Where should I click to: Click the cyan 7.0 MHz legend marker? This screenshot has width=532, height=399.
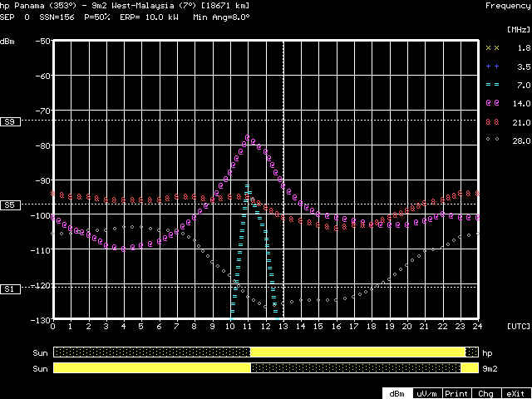click(492, 85)
